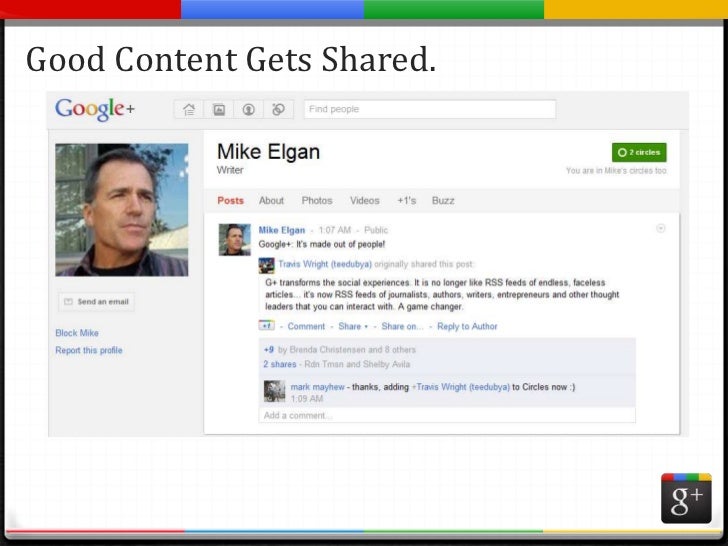Open the Mike Elgan post author link

[x=282, y=230]
